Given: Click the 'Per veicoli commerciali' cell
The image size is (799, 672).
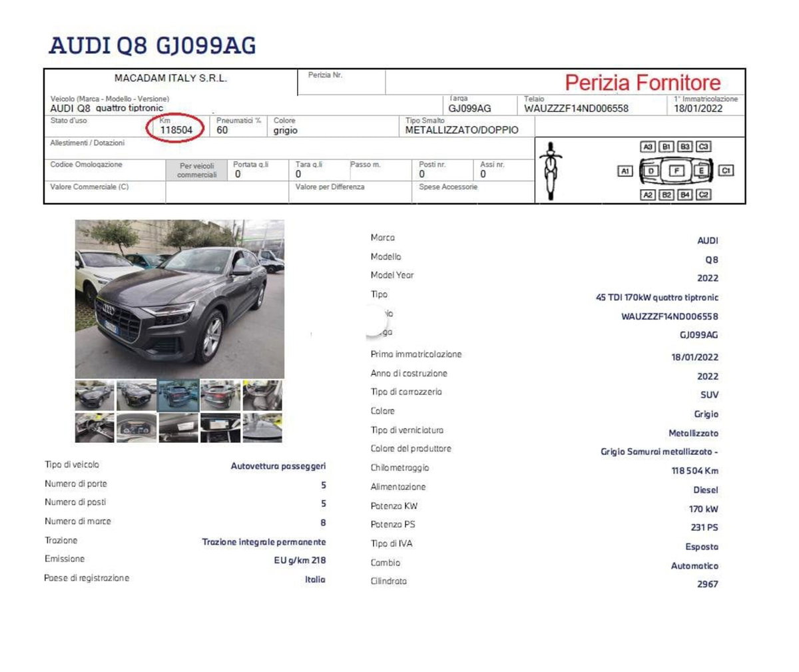Looking at the screenshot, I should point(196,170).
